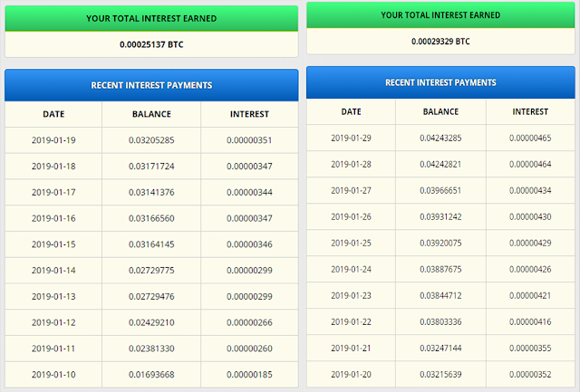This screenshot has width=580, height=392.
Task: Click interest 0.00000465
Action: tap(530, 139)
